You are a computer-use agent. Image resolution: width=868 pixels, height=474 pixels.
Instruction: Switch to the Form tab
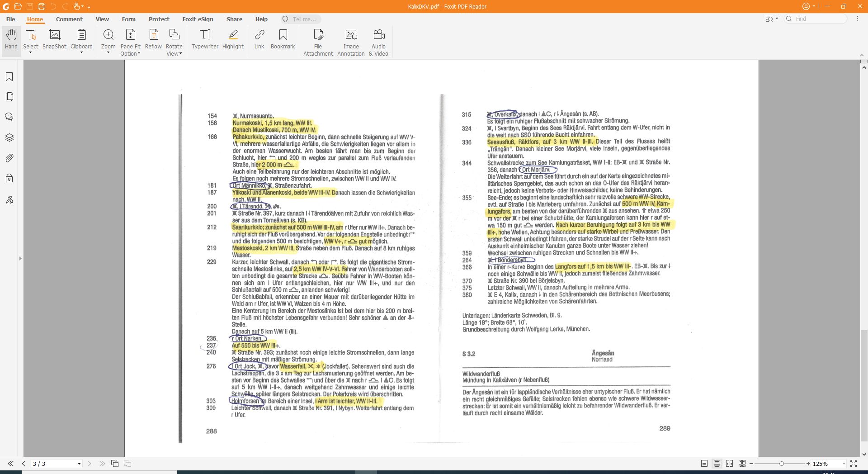click(x=128, y=19)
